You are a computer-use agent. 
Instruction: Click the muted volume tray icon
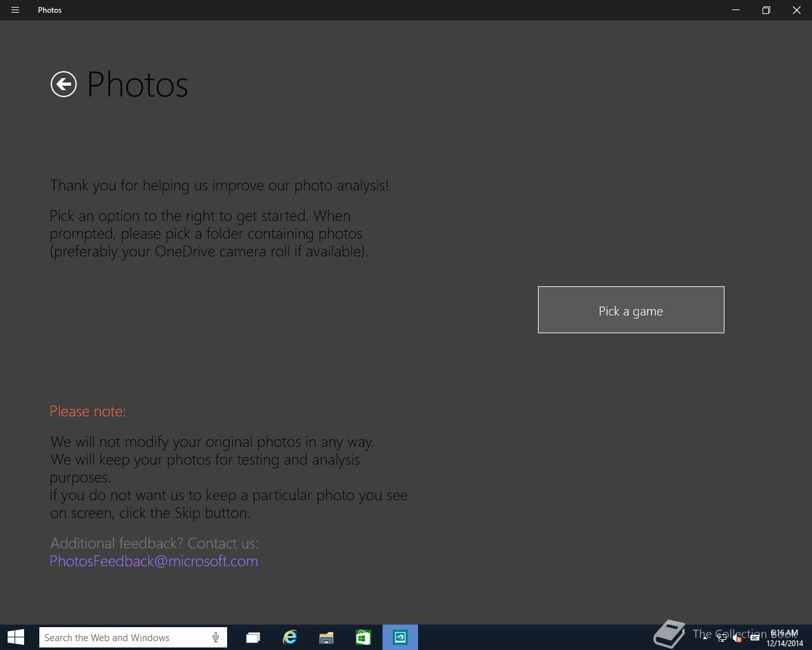point(738,638)
